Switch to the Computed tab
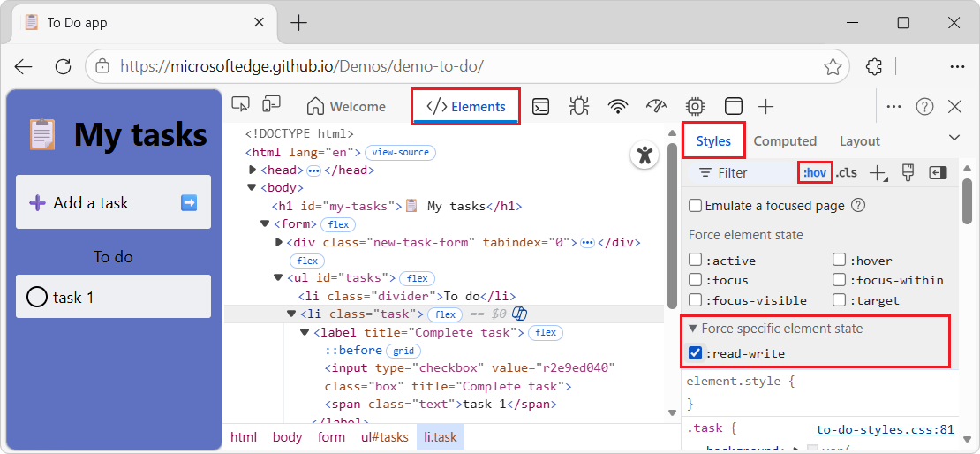The width and height of the screenshot is (980, 454). [784, 141]
